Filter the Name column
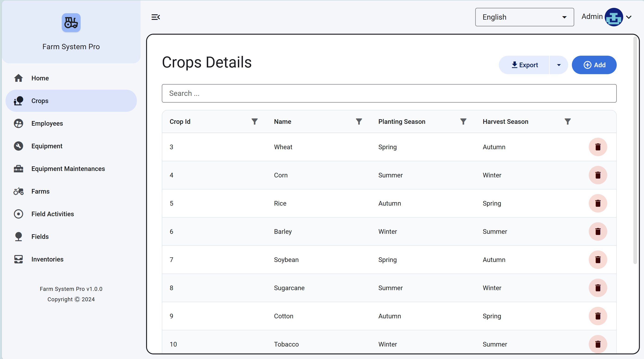The image size is (644, 359). tap(359, 122)
